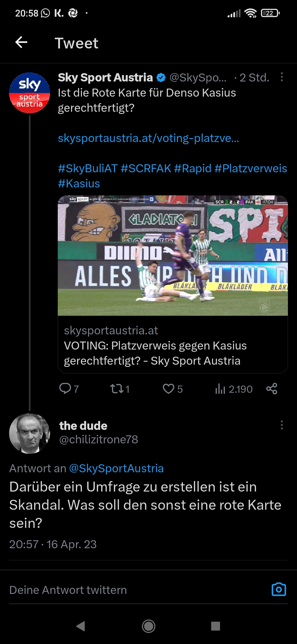Tap the #Platzverweis hashtag
The height and width of the screenshot is (644, 297).
[x=251, y=168]
